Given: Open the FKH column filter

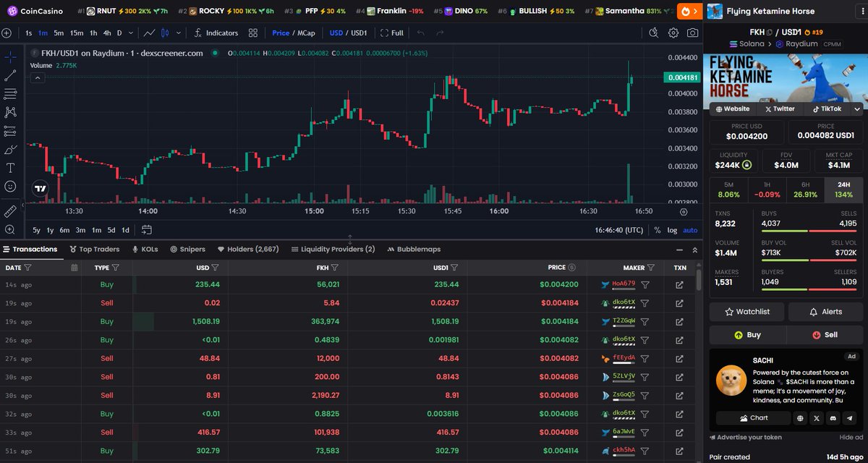Looking at the screenshot, I should [x=335, y=268].
